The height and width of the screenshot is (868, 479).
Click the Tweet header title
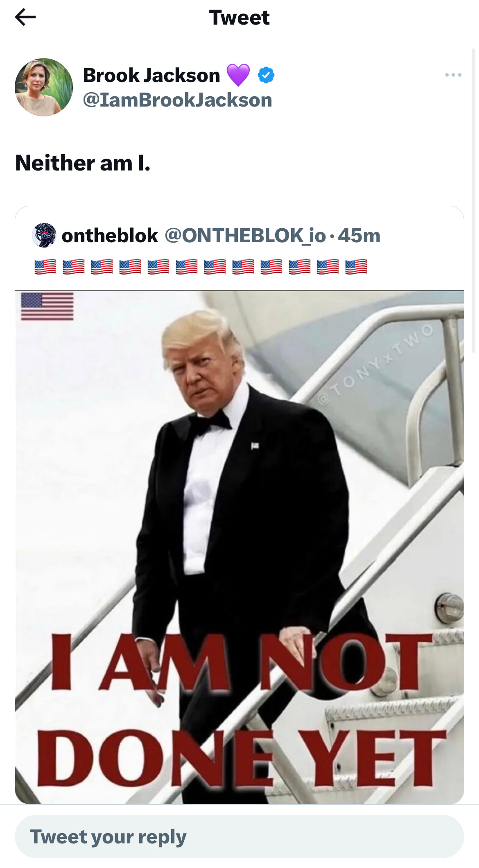(x=239, y=18)
